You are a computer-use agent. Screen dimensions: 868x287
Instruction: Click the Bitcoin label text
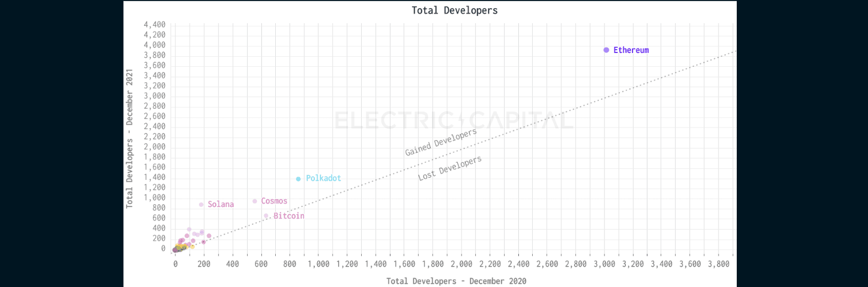(289, 216)
